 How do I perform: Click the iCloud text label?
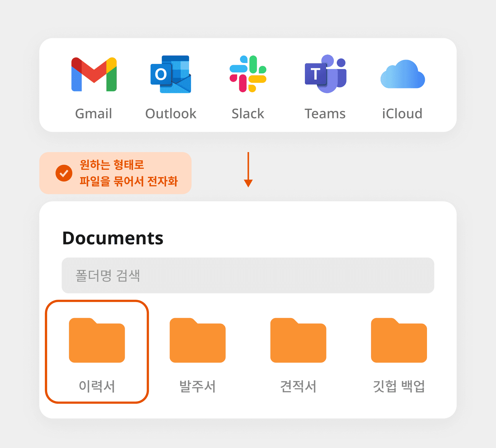coord(402,114)
